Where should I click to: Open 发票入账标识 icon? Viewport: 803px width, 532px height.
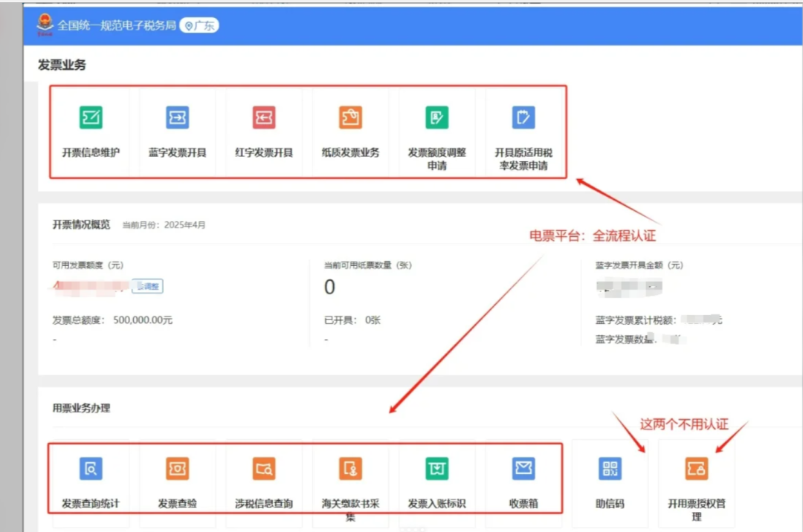[437, 469]
